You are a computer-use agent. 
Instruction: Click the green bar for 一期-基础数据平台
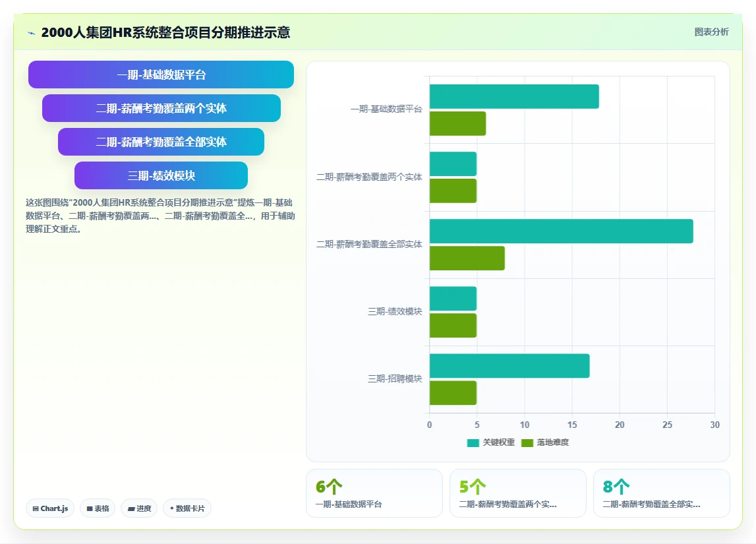tap(457, 123)
